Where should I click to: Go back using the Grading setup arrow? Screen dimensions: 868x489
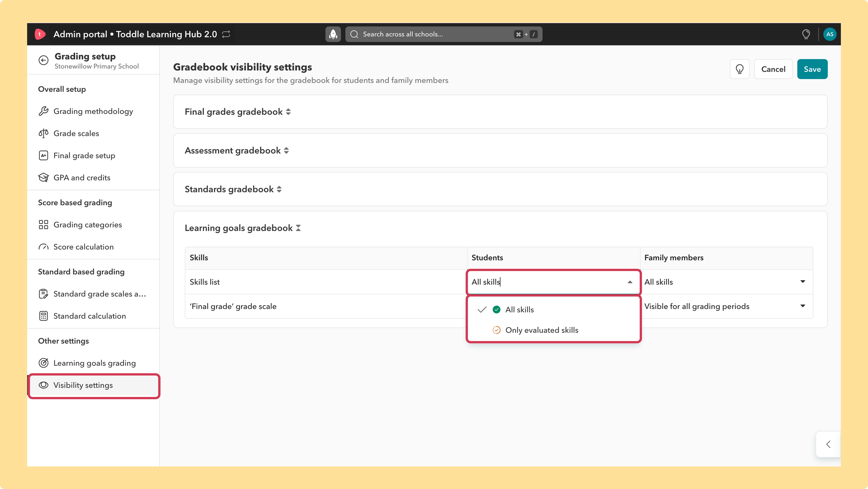click(44, 60)
